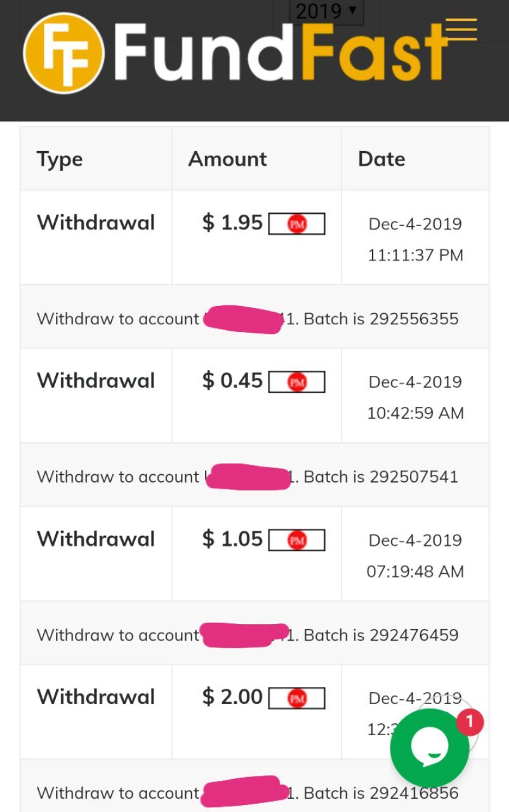Click the Type column header
Viewport: 509px width, 812px height.
[x=60, y=159]
